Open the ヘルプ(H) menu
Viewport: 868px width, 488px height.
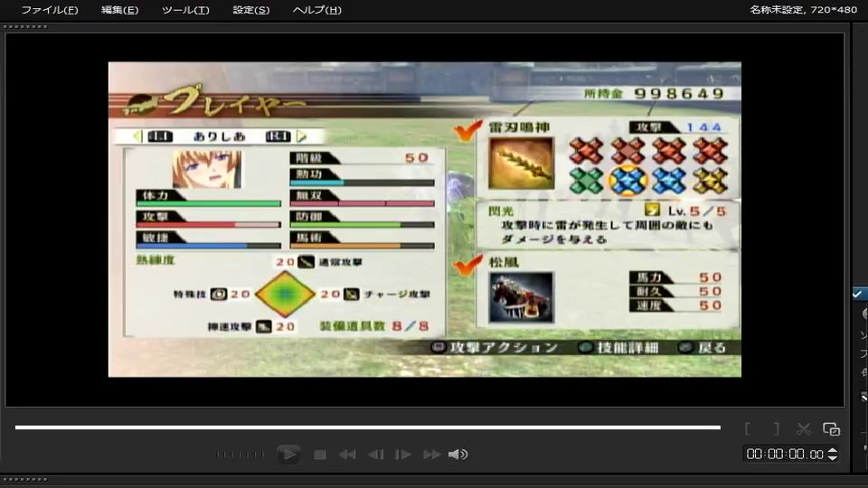coord(316,10)
